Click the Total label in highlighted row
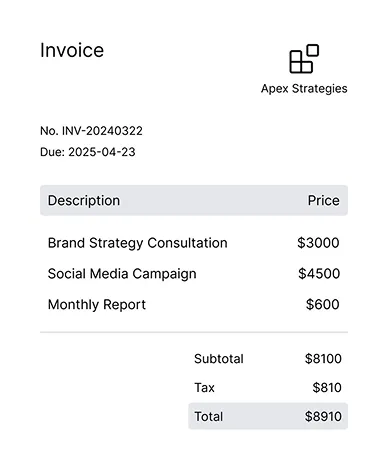Viewport: 388px width, 470px height. click(209, 417)
